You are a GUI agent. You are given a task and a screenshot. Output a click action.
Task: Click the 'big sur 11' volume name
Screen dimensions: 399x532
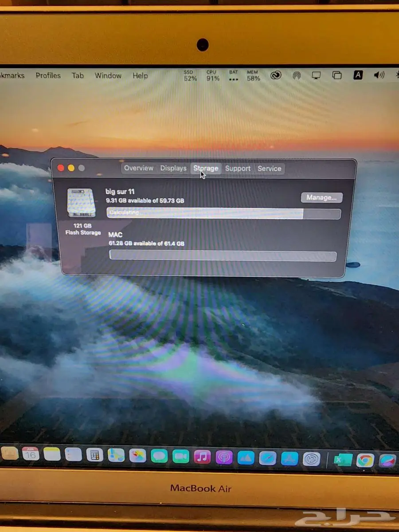pyautogui.click(x=120, y=192)
